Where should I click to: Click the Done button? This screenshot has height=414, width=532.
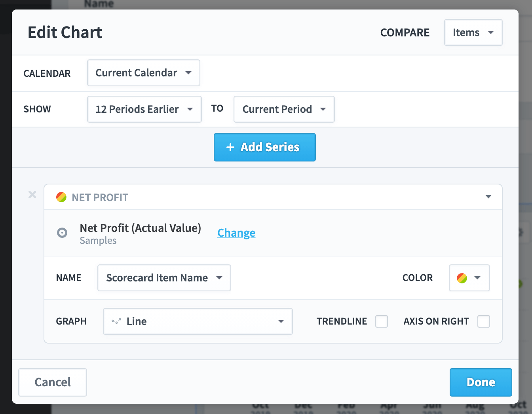[481, 382]
